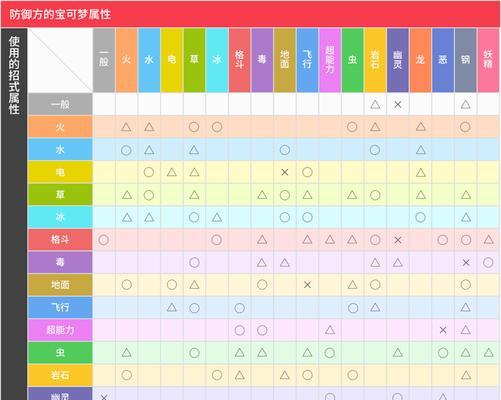Click ○ in 格斗 row, 一般 column
Screen dimensions: 501x400
(x=104, y=240)
